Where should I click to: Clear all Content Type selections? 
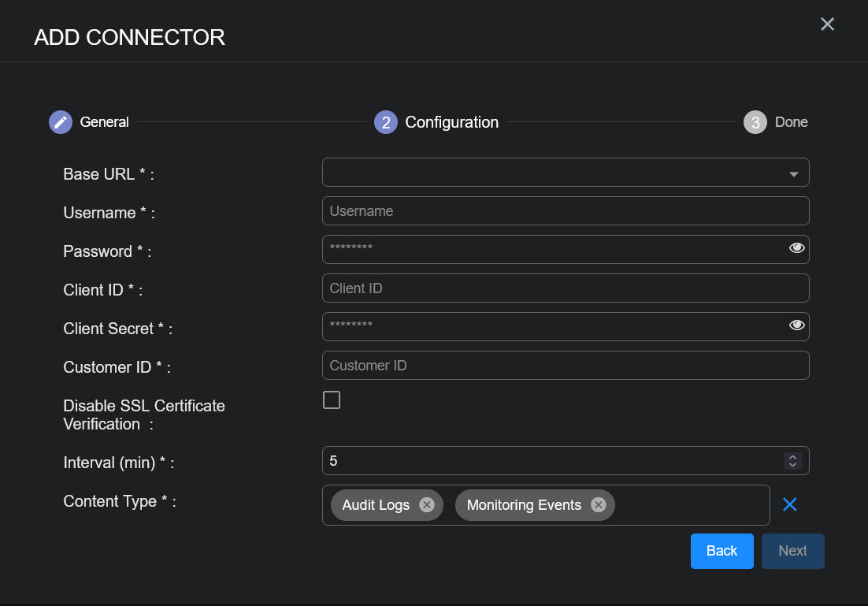pyautogui.click(x=790, y=504)
